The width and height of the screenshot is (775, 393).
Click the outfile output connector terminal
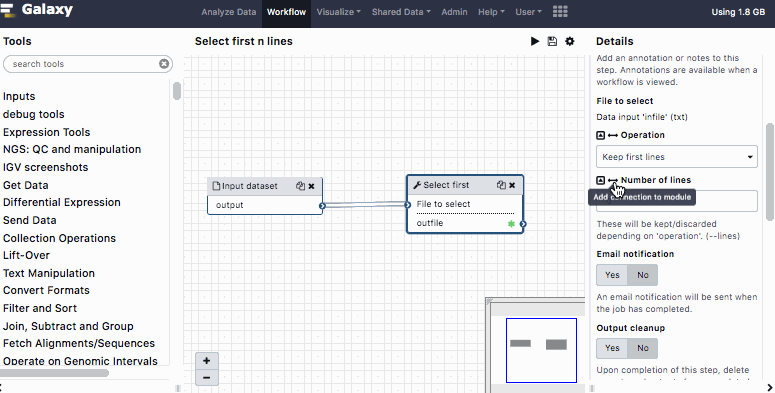523,224
